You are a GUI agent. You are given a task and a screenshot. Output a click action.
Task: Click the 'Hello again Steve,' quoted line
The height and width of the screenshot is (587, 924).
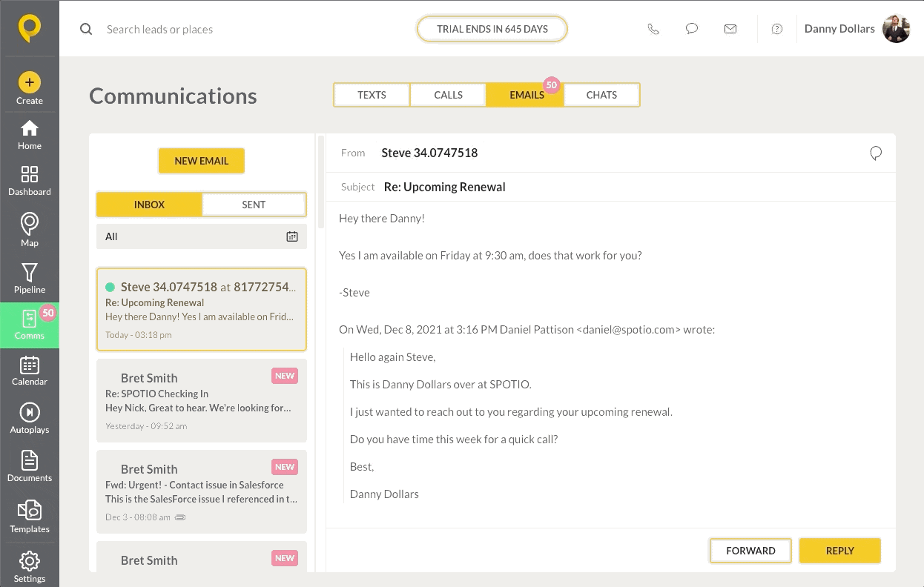point(393,357)
